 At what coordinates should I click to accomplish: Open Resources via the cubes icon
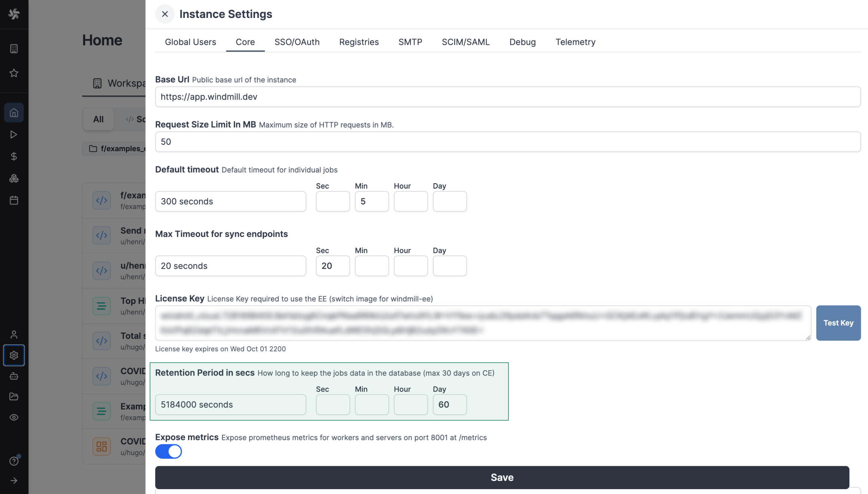tap(14, 179)
